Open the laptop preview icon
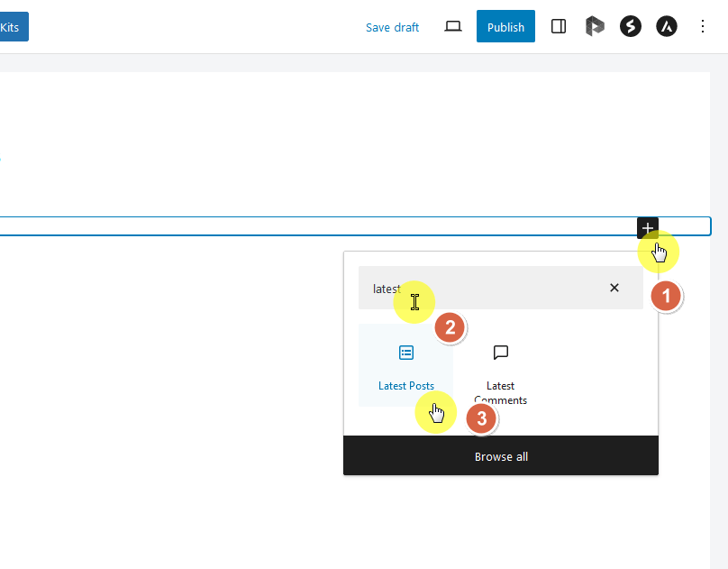This screenshot has width=728, height=569. coord(452,26)
